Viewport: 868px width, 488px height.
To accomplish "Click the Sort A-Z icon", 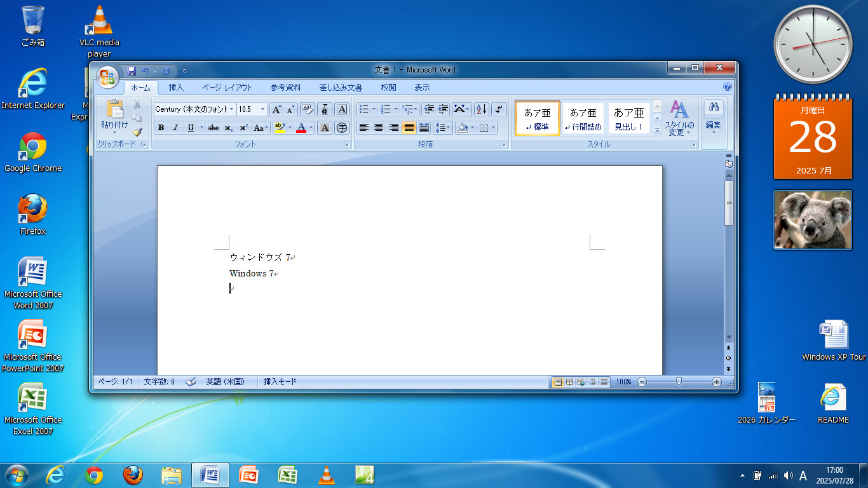I will [x=481, y=109].
